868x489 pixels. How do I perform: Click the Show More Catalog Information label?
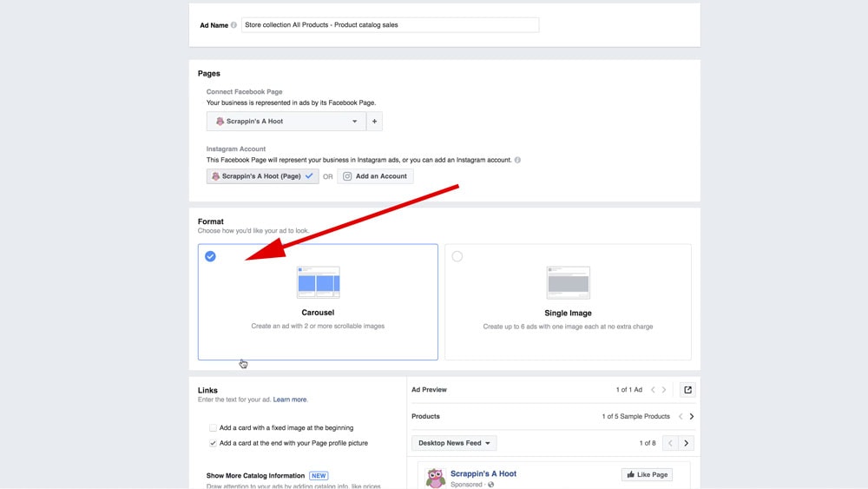[x=255, y=476]
